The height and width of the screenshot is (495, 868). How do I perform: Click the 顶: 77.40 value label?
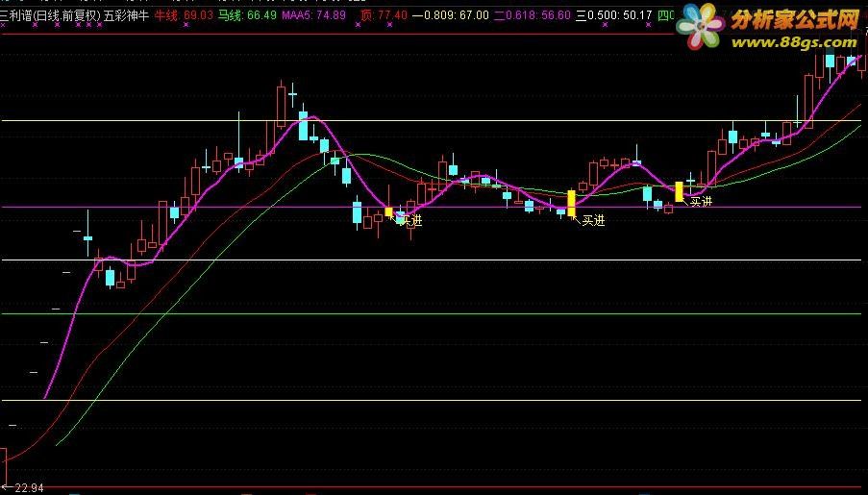point(384,15)
